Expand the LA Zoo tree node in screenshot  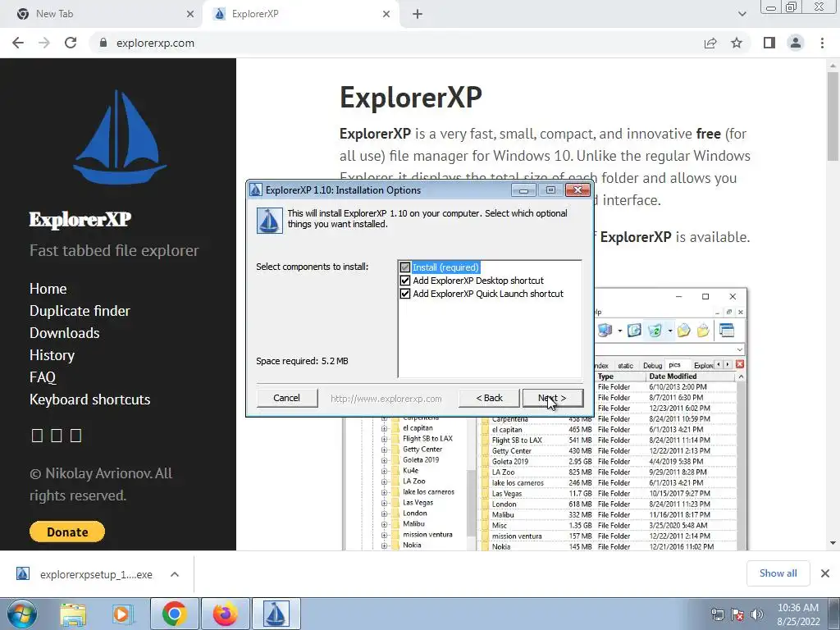point(384,481)
